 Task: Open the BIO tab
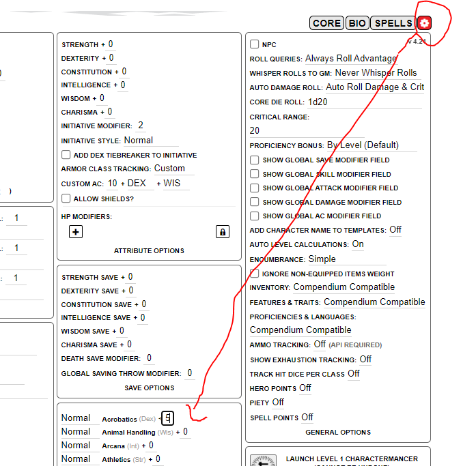(357, 23)
